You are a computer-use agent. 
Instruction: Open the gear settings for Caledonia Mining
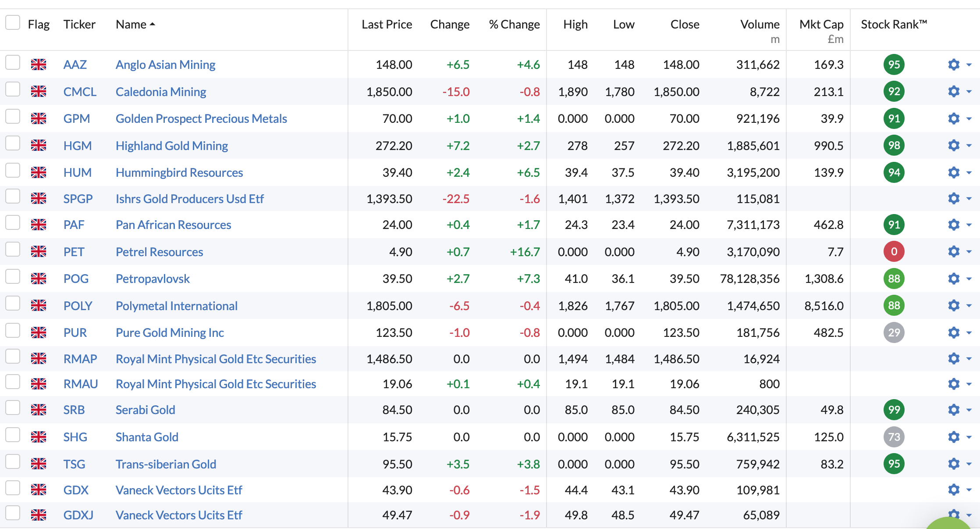(x=954, y=91)
